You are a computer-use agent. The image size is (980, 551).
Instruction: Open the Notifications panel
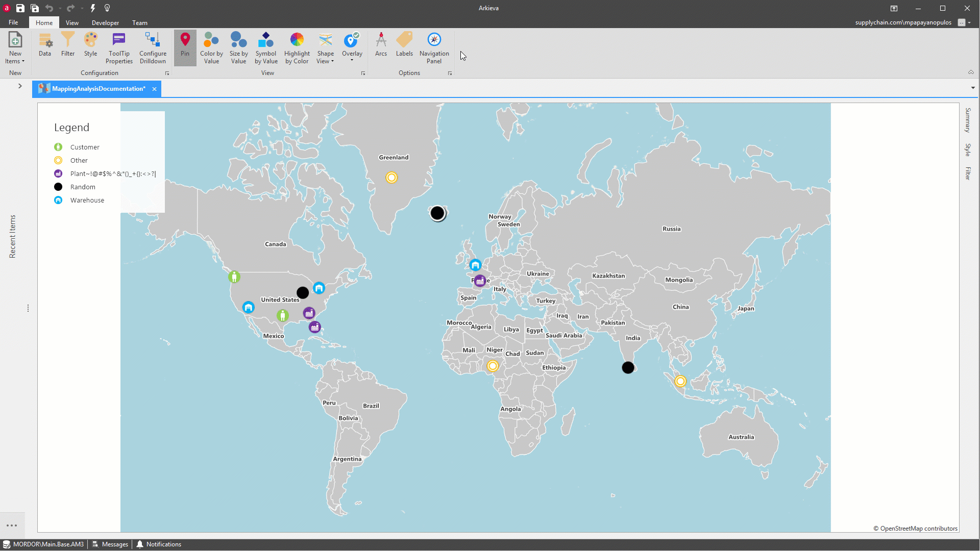point(159,544)
